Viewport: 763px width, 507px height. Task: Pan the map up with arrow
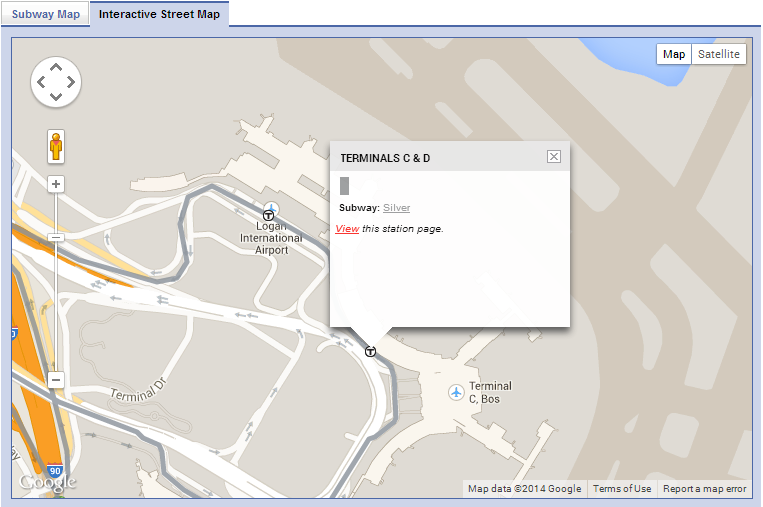56,67
